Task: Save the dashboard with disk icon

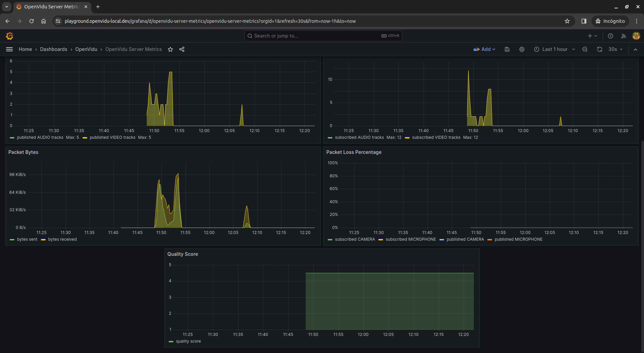Action: (x=507, y=49)
